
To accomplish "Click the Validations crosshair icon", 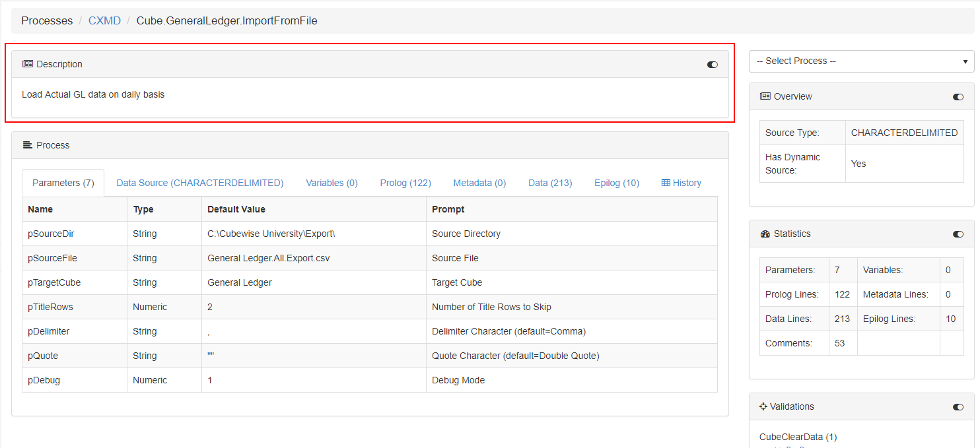I will click(x=763, y=406).
